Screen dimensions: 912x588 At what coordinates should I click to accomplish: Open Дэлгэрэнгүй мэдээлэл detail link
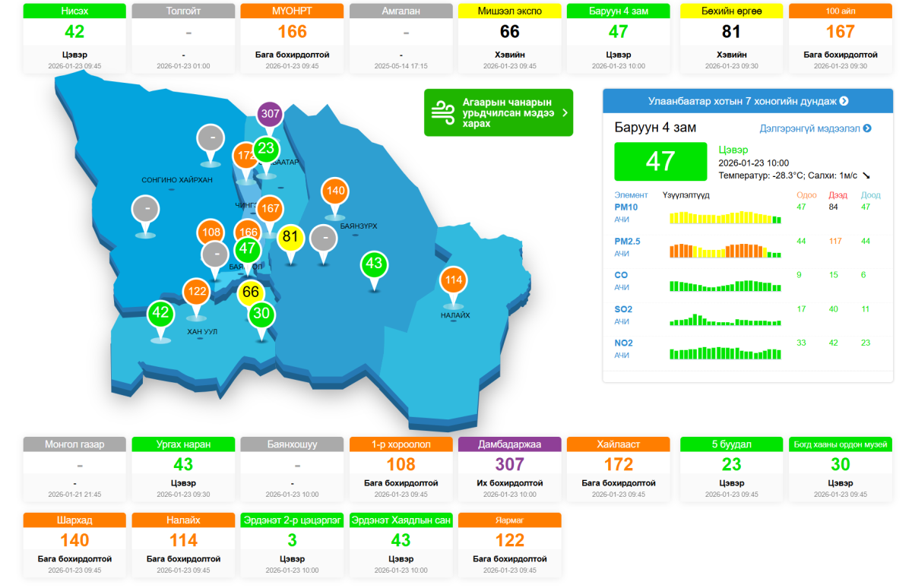(x=815, y=129)
